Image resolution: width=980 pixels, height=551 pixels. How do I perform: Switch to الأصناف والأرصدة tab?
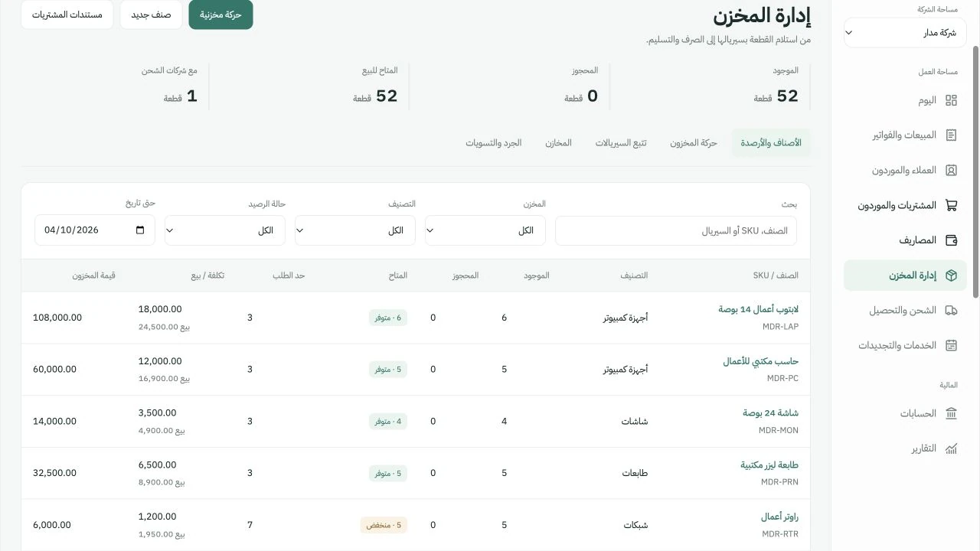(770, 143)
